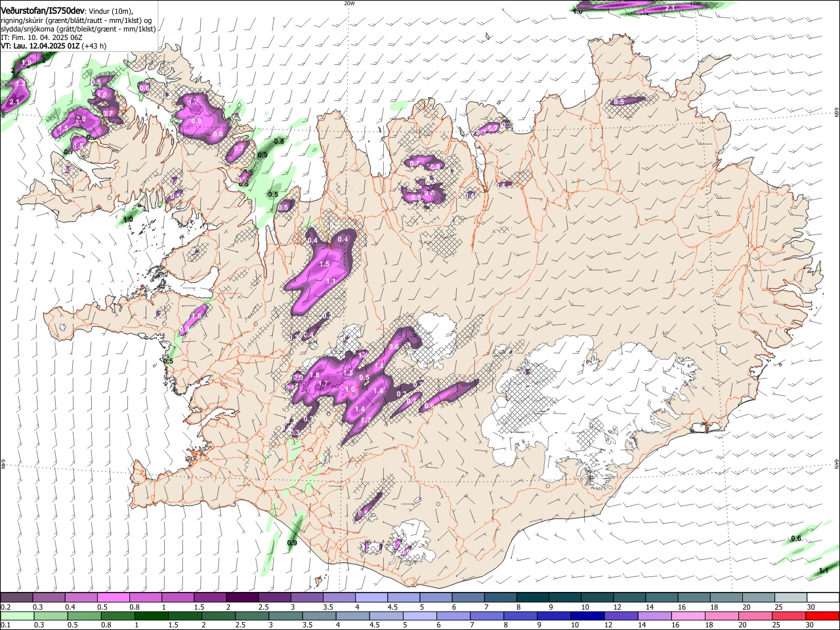
Task: Select the bright pink swatch labelled 0.5
Action: point(114,598)
